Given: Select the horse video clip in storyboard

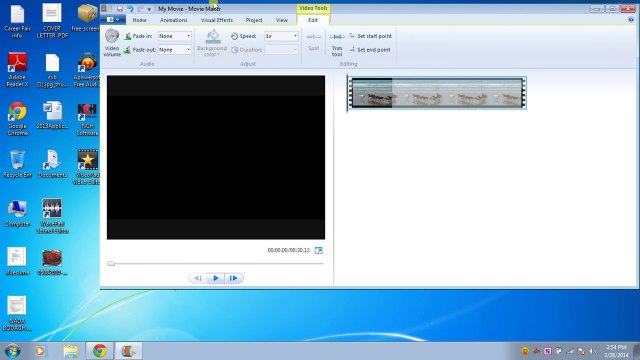Looking at the screenshot, I should tap(438, 93).
